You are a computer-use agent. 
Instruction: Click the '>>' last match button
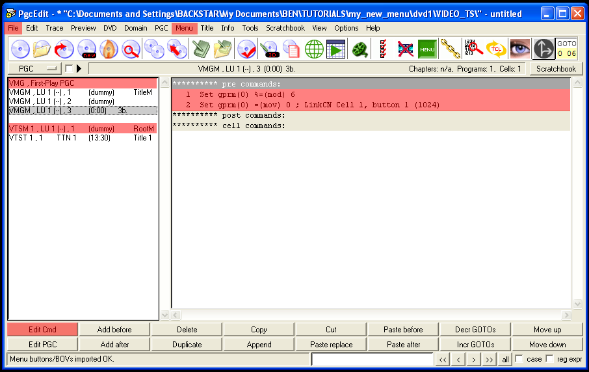click(489, 359)
